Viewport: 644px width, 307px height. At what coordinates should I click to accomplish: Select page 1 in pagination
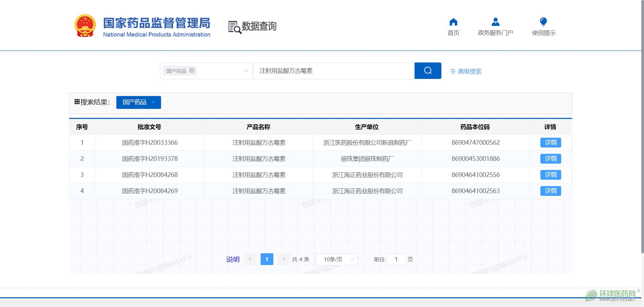point(267,259)
